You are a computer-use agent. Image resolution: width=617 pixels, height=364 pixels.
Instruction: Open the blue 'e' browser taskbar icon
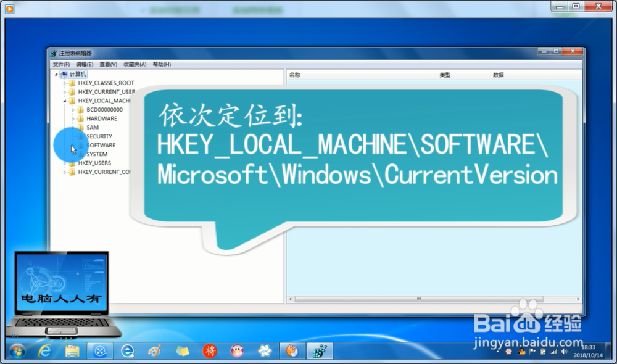[127, 350]
